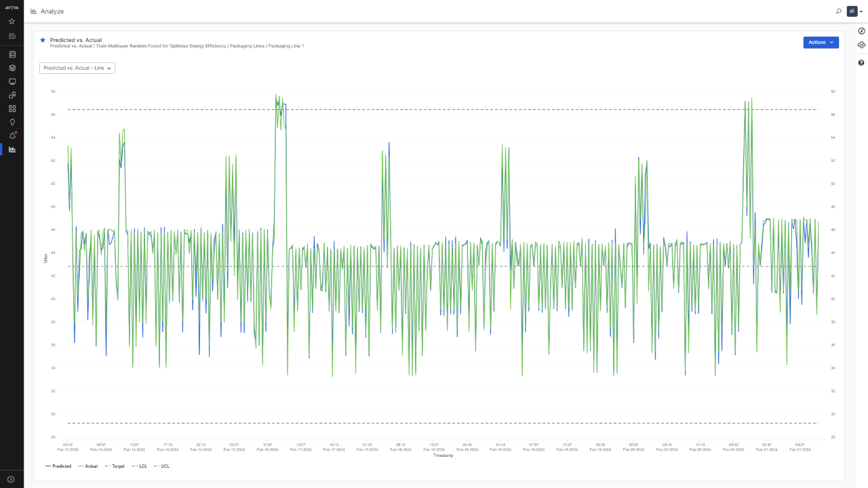Click the search magnifier in the header
The height and width of the screenshot is (488, 868).
[839, 12]
